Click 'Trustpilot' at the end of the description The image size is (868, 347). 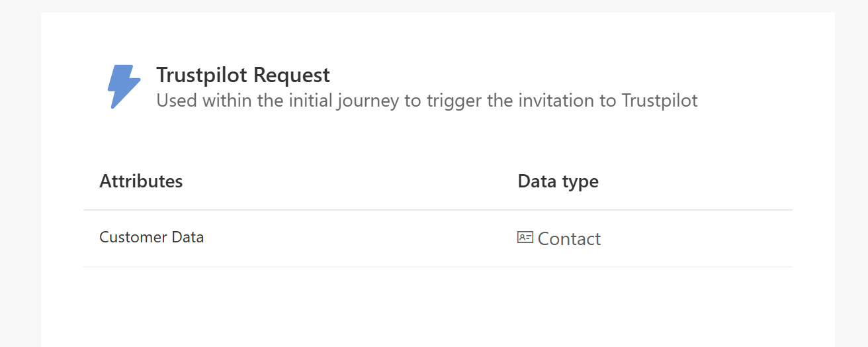coord(660,101)
